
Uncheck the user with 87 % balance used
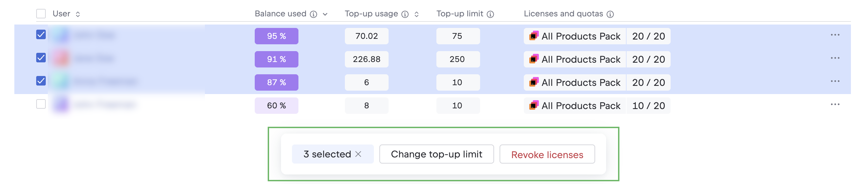pyautogui.click(x=41, y=81)
